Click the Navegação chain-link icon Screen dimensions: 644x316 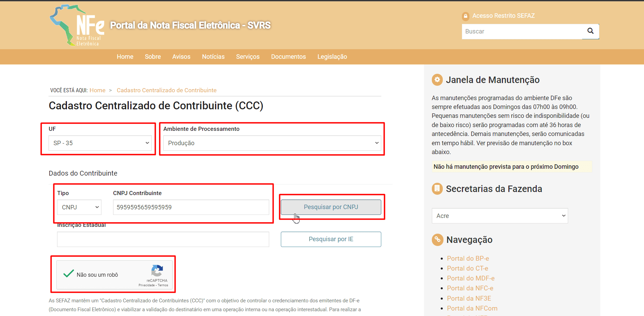point(437,239)
